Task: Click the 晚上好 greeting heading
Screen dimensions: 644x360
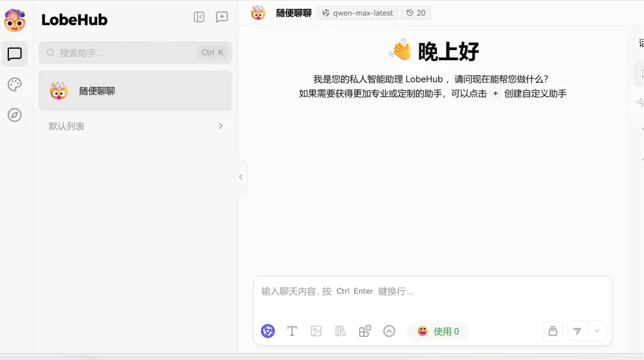Action: 448,52
